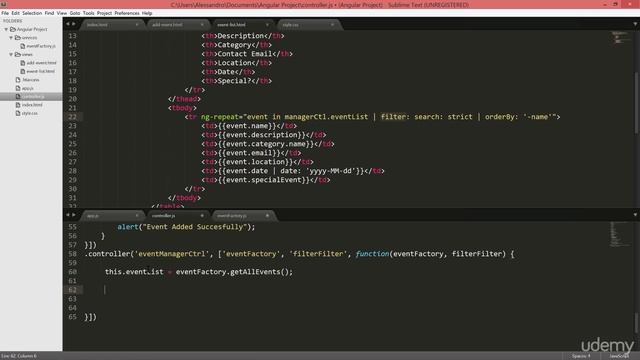Click the upper pane vertical scrollbar
This screenshot has width=640, height=360.
click(636, 103)
